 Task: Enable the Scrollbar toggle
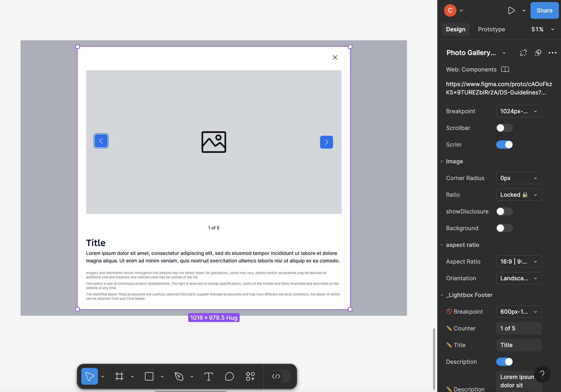click(504, 128)
